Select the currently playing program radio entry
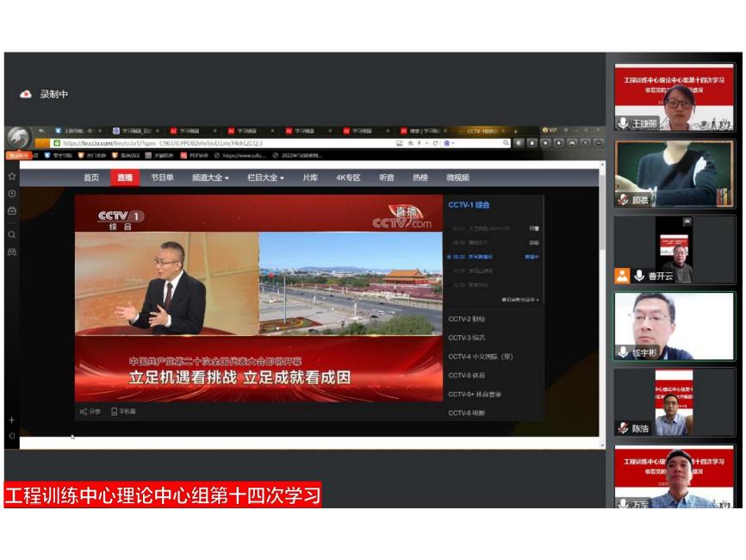This screenshot has height=560, width=746. pos(449,257)
